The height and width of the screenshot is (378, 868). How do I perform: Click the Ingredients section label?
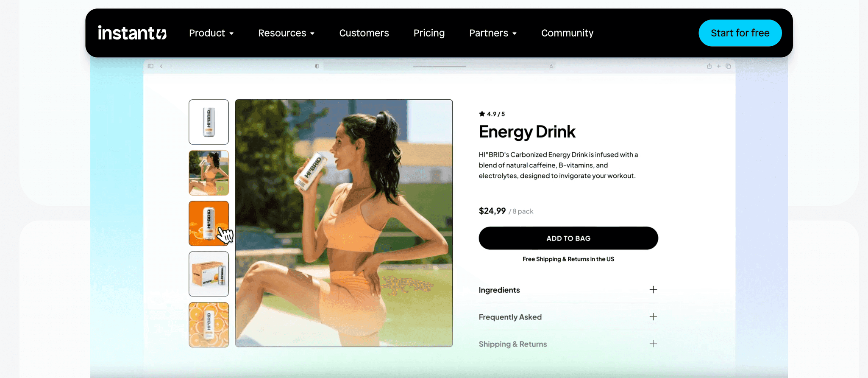click(x=499, y=290)
